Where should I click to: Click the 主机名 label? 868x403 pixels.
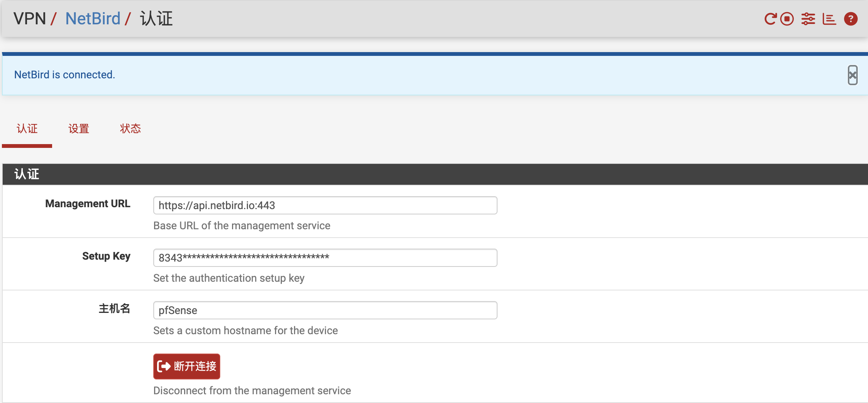click(114, 308)
